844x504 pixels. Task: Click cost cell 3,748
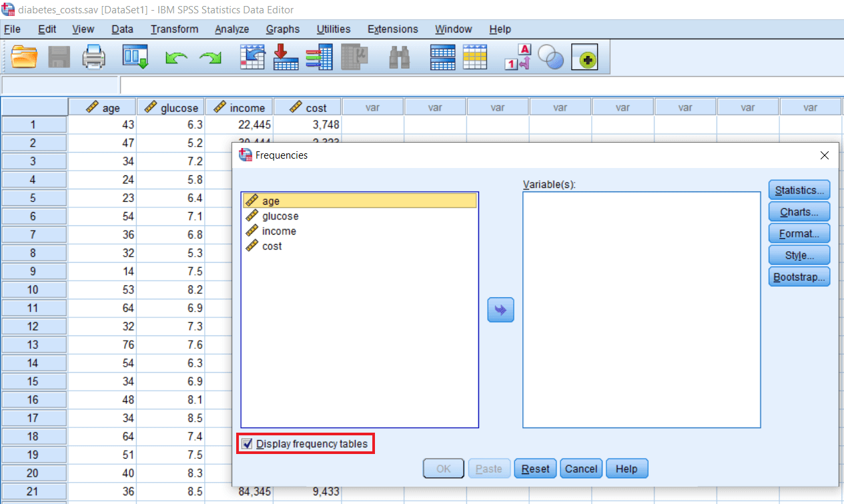[308, 125]
